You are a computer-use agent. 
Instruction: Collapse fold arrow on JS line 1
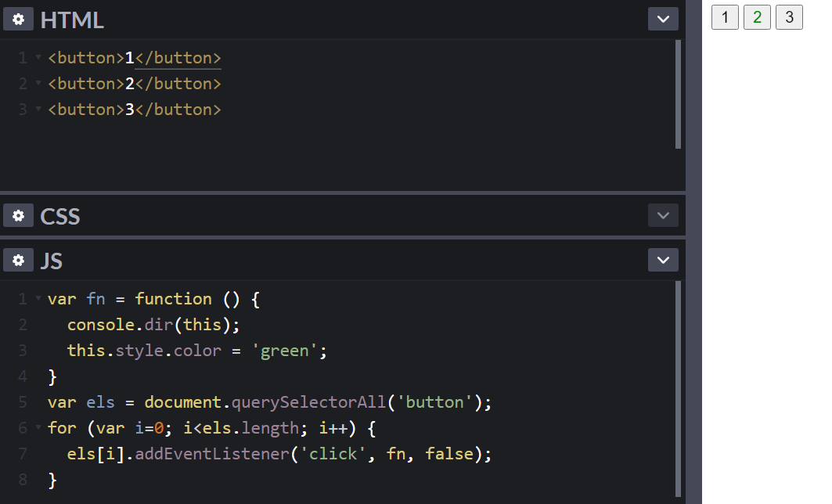pos(38,298)
